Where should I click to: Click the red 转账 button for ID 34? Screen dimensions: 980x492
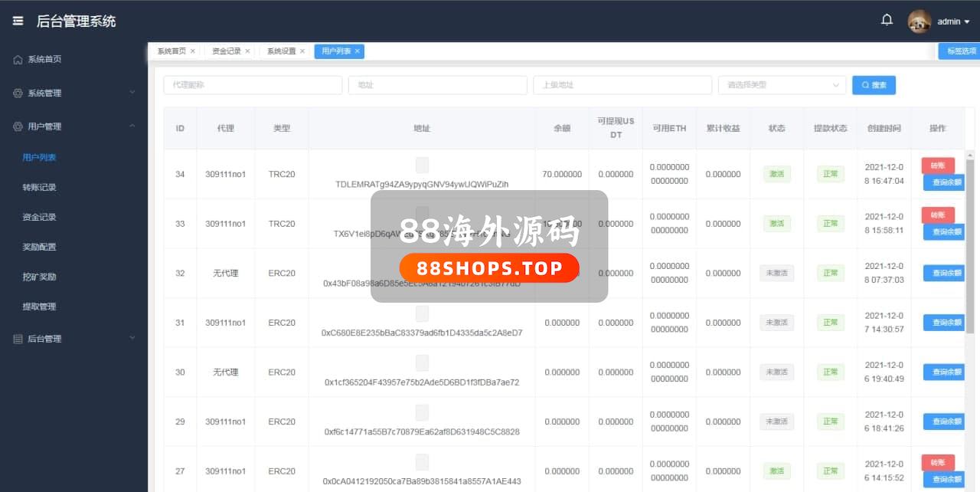click(938, 166)
